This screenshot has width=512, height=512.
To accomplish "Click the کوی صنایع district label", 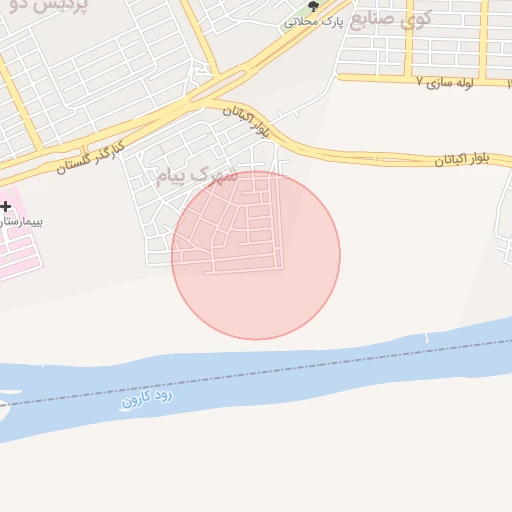I will (x=390, y=19).
